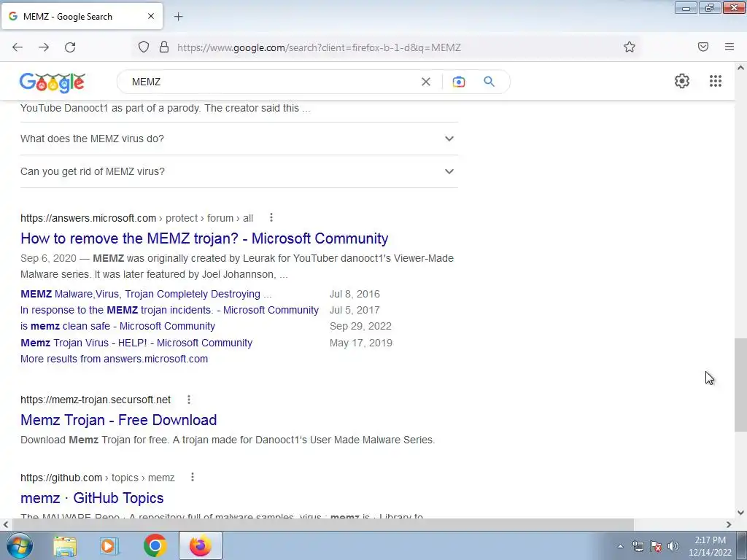The width and height of the screenshot is (747, 560).
Task: Launch Windows Media Player from taskbar
Action: (109, 546)
